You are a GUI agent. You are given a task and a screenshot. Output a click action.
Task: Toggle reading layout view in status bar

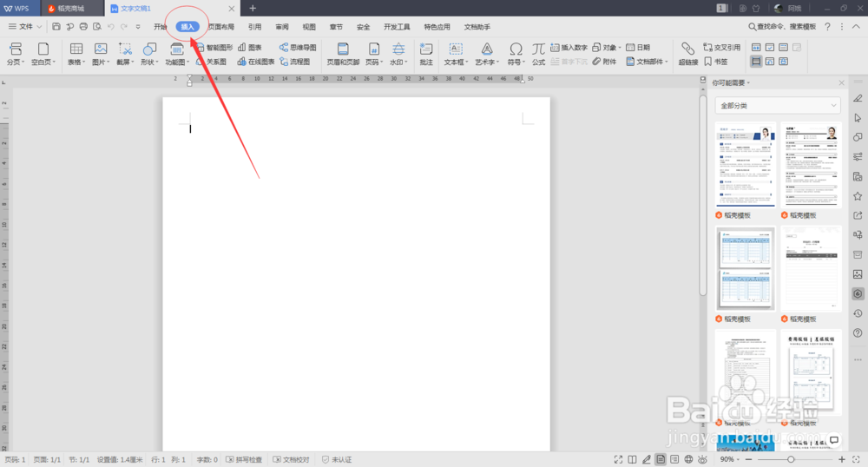click(x=632, y=459)
